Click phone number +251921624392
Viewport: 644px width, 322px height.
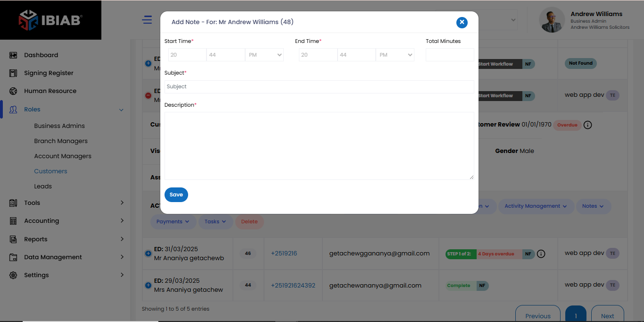point(293,286)
